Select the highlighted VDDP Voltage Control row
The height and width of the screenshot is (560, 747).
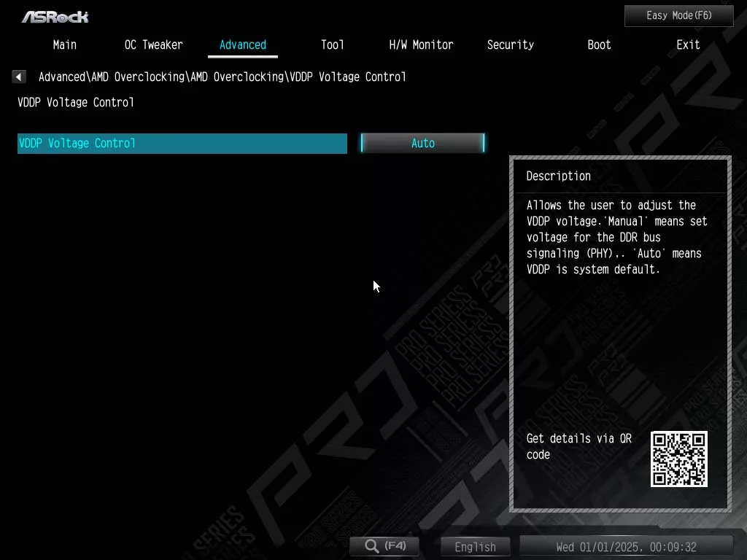[x=182, y=143]
